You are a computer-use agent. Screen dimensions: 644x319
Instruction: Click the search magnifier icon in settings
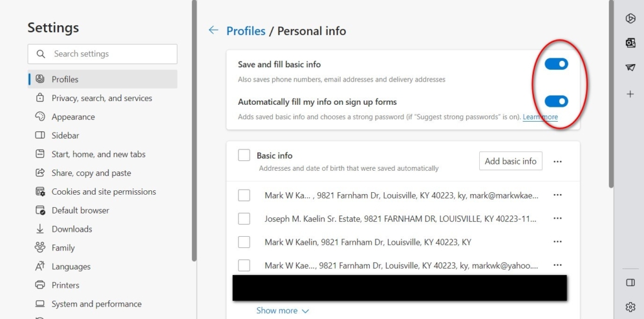[42, 54]
